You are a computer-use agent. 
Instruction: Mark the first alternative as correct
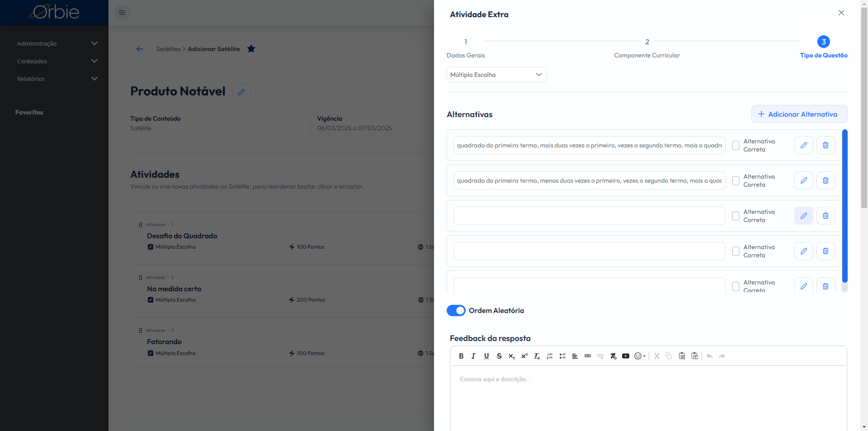point(736,146)
